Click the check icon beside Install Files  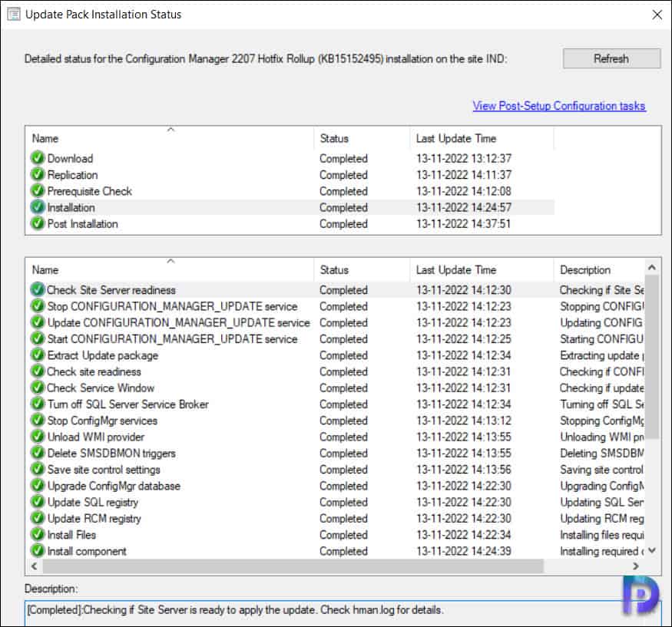(38, 534)
